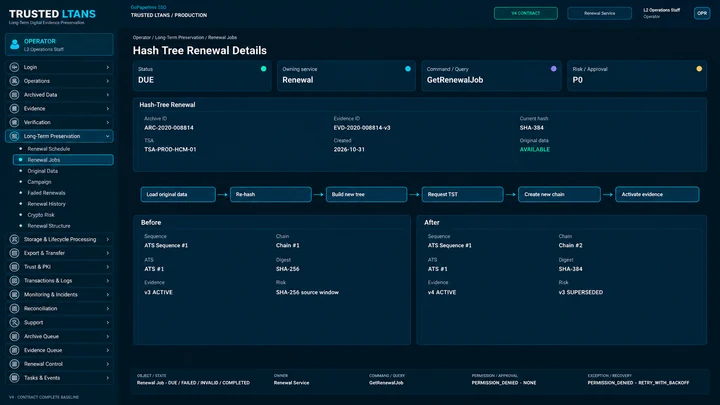Screen dimensions: 720x405
Task: Click the OPR profile badge
Action: click(x=702, y=13)
